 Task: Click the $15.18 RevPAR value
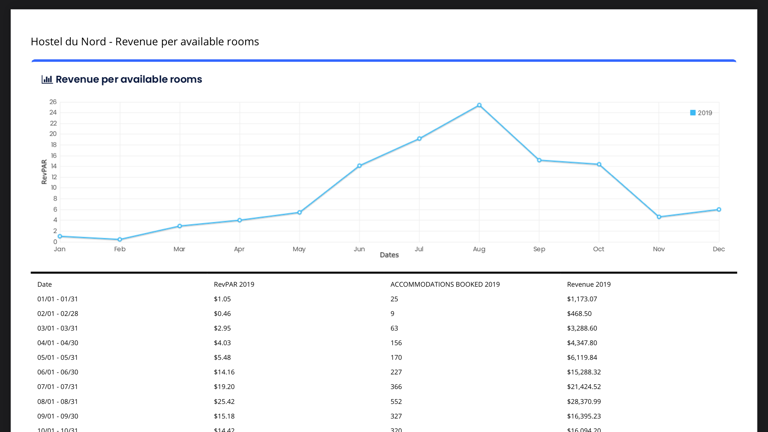(x=224, y=416)
